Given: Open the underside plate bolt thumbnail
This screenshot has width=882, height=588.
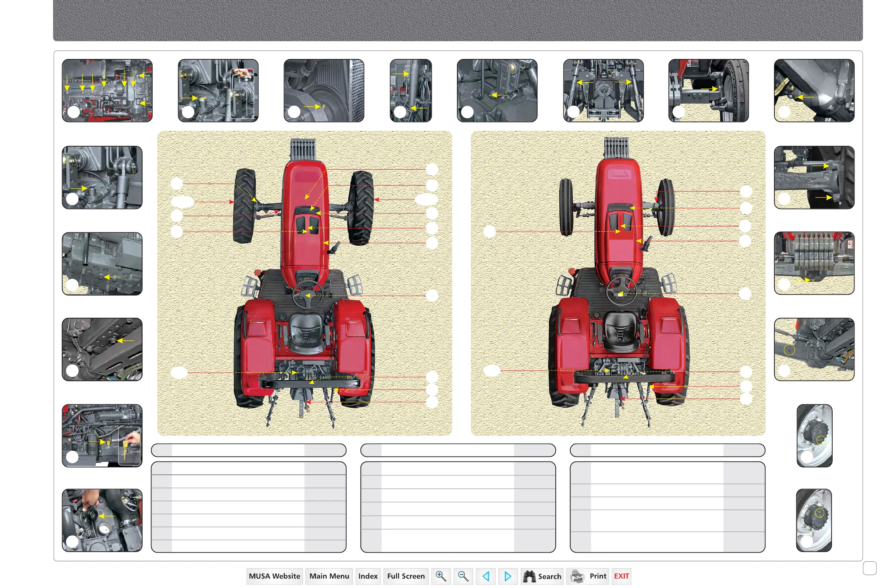Looking at the screenshot, I should [x=102, y=350].
